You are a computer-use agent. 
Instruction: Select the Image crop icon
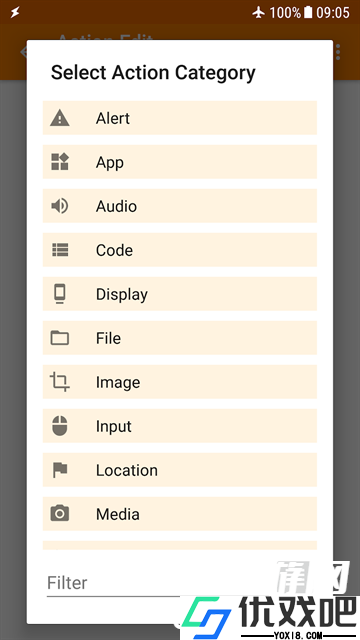[60, 382]
